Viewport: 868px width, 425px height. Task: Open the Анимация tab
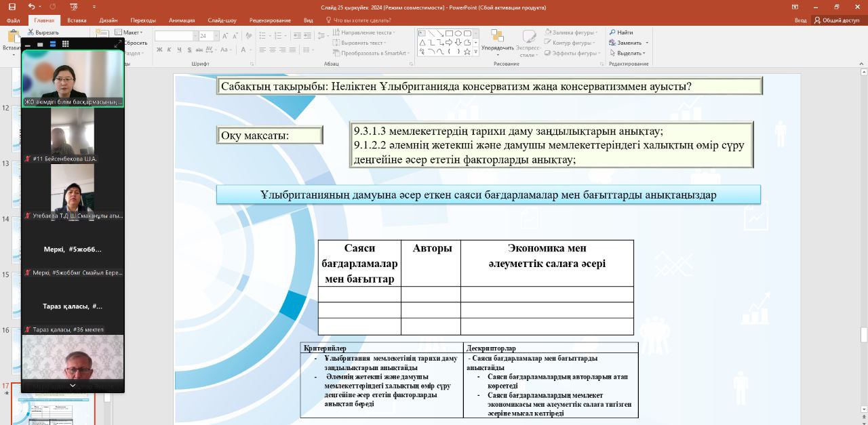(181, 20)
